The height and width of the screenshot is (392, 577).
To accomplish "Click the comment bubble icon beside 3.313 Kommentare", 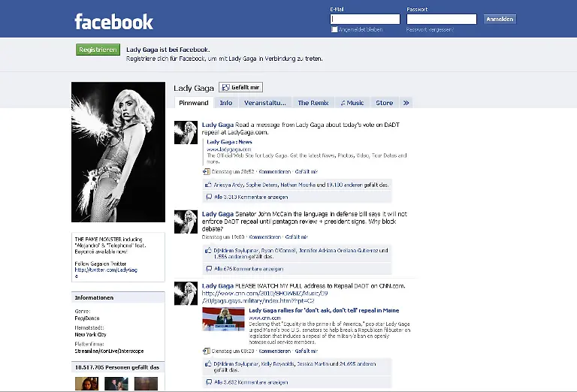I will pos(209,197).
